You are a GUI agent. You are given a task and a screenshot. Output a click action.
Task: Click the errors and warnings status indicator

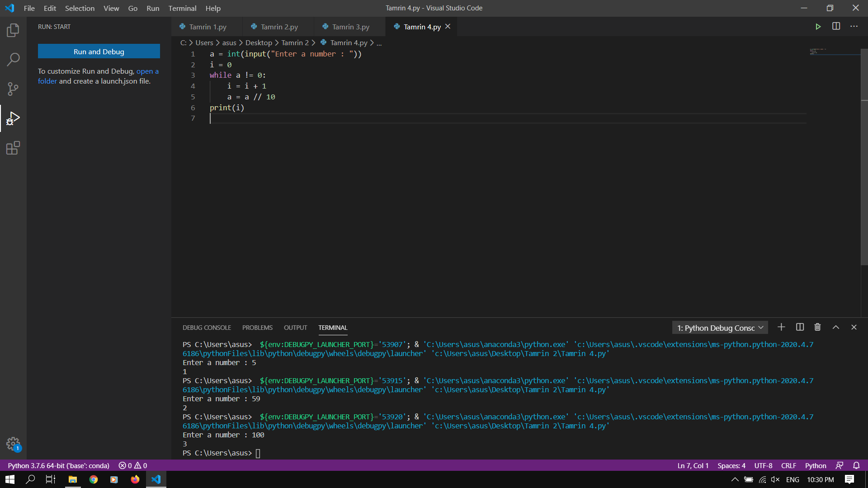(x=132, y=465)
